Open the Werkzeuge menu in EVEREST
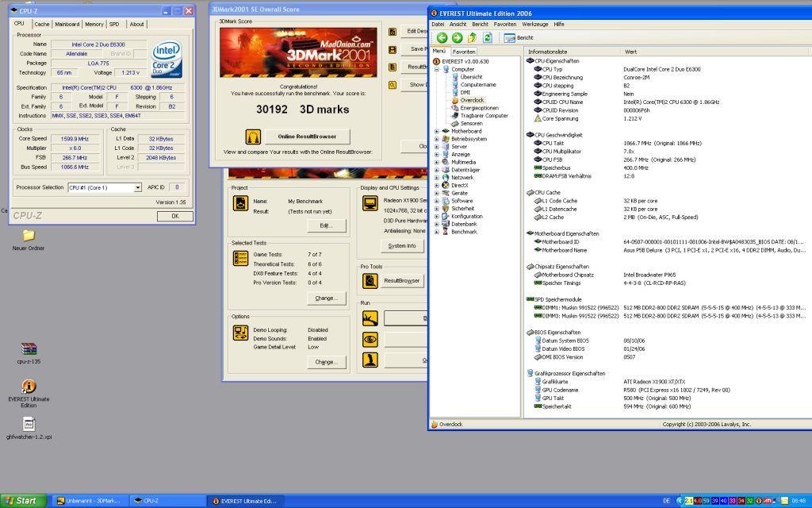This screenshot has width=812, height=508. click(x=535, y=25)
